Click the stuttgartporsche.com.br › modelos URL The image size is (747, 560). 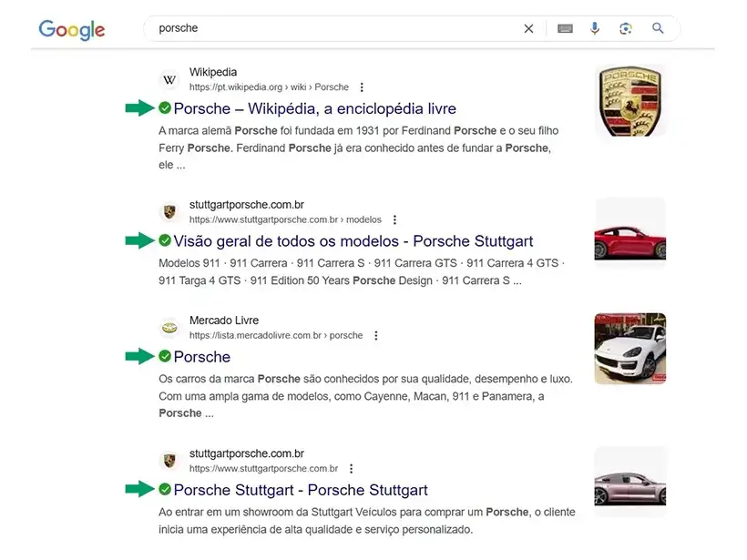point(285,219)
